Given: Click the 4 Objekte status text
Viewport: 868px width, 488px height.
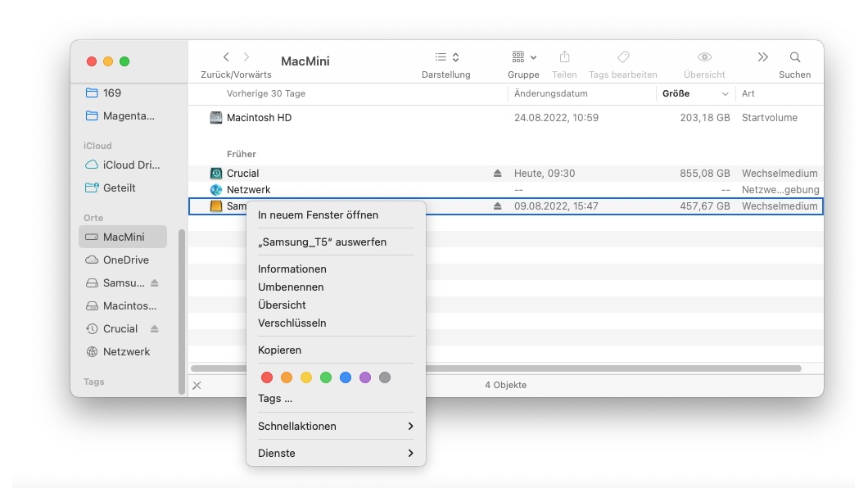Looking at the screenshot, I should pos(505,385).
